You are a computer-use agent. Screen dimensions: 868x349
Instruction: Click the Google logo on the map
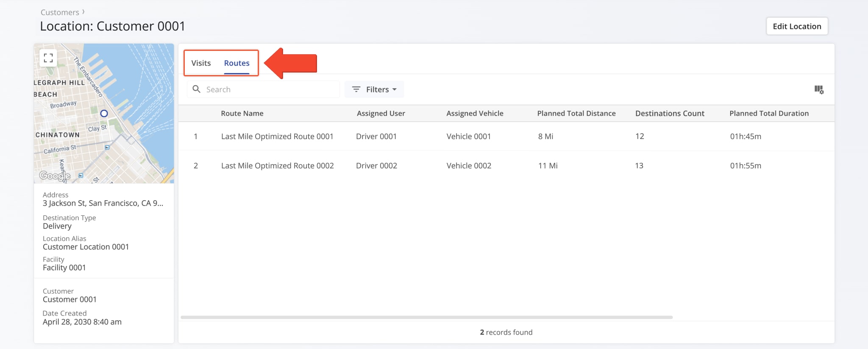54,176
